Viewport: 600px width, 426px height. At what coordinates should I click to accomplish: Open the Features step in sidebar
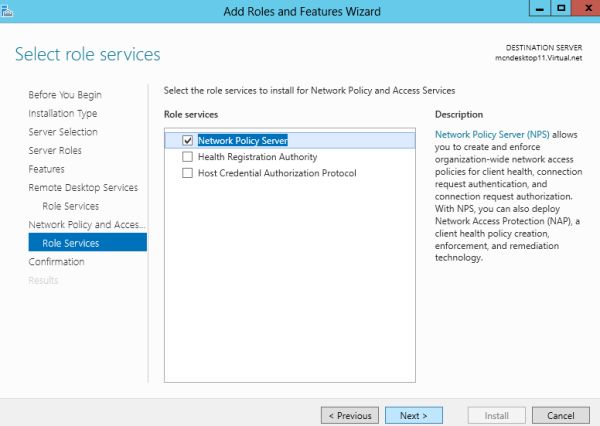point(46,169)
